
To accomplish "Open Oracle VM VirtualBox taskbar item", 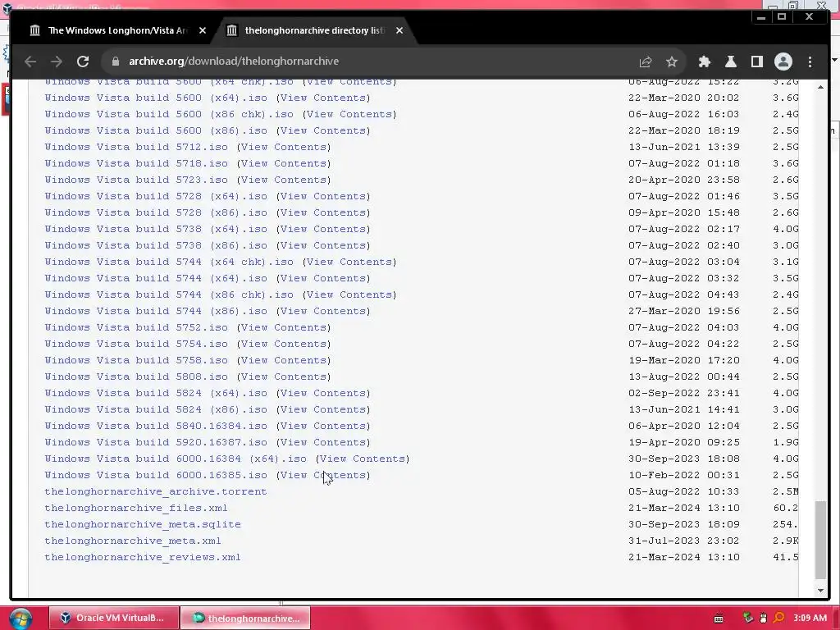I will 115,618.
